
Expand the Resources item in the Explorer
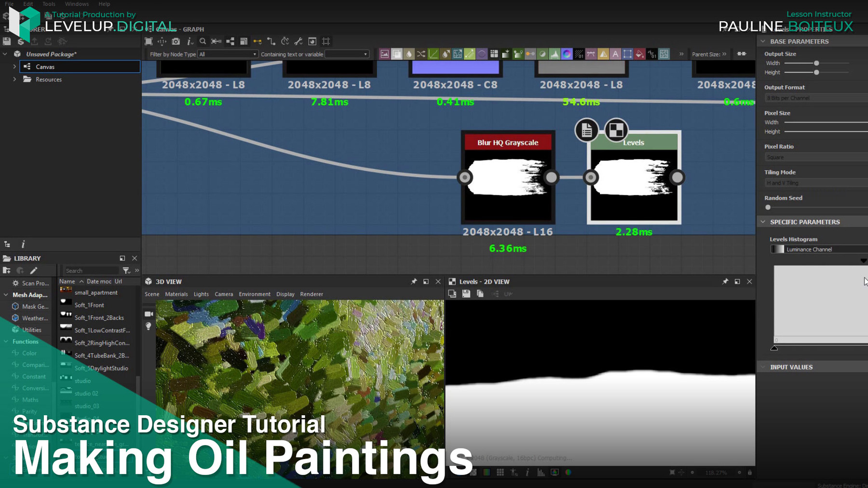pyautogui.click(x=14, y=79)
